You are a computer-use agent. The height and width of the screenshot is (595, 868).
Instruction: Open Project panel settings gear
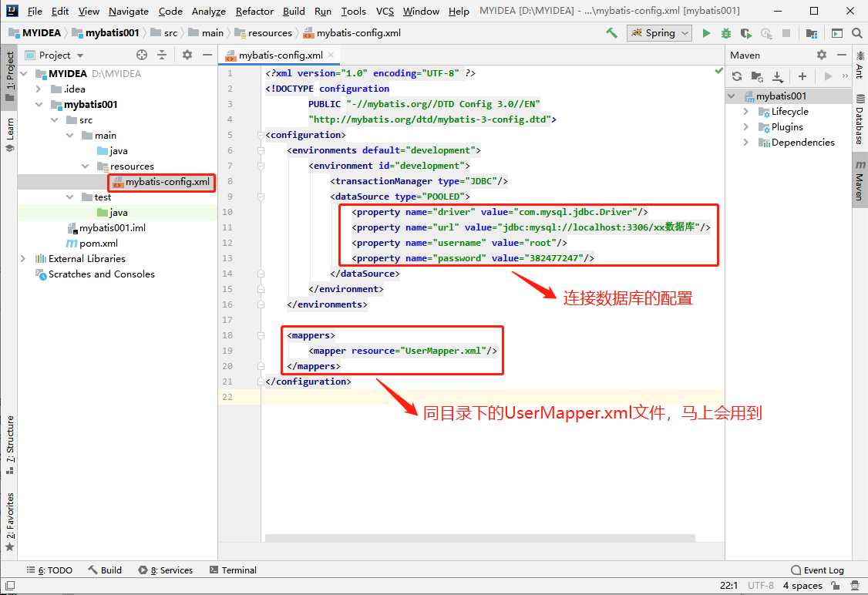click(187, 55)
